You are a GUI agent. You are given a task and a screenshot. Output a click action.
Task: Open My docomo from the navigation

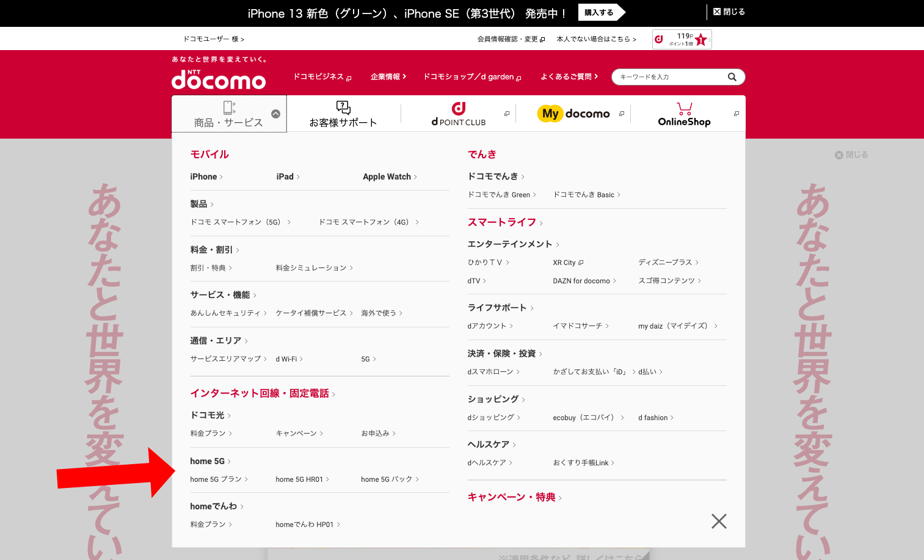tap(575, 114)
